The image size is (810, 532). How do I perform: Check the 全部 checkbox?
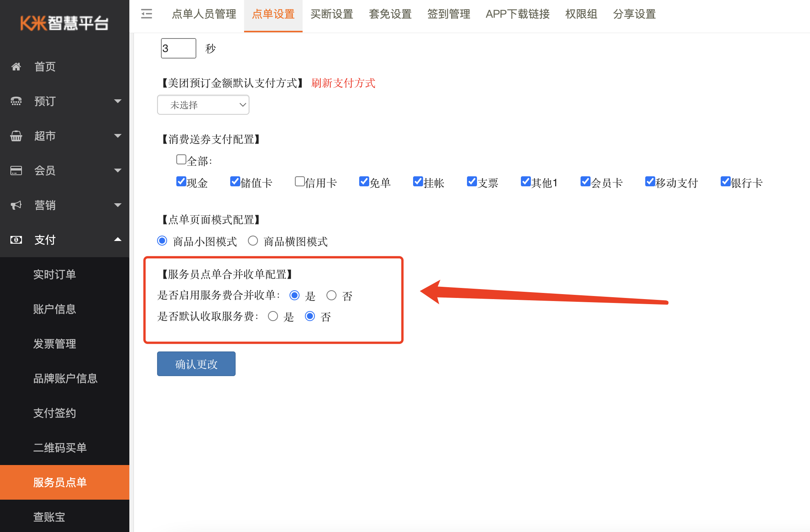(181, 159)
